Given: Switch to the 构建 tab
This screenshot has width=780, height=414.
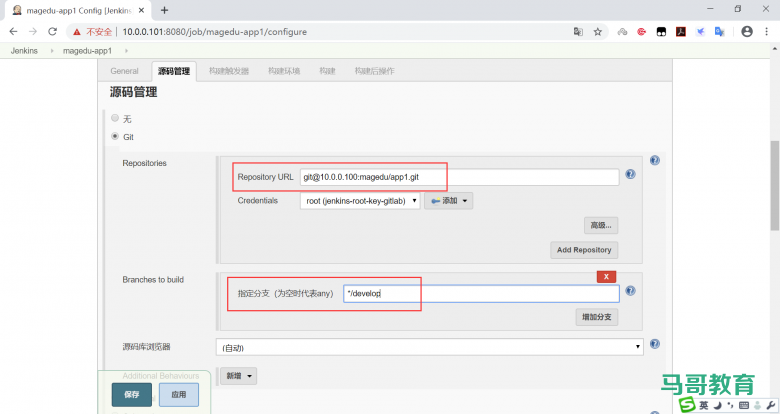Looking at the screenshot, I should point(327,71).
